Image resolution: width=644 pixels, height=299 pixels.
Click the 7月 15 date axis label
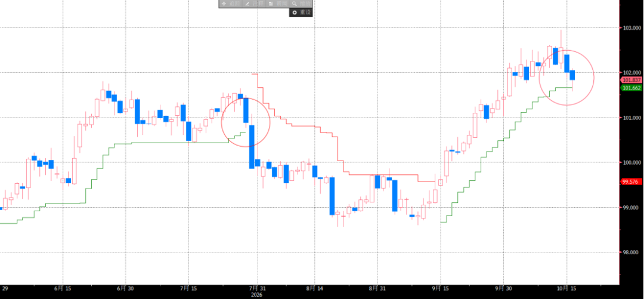click(190, 289)
